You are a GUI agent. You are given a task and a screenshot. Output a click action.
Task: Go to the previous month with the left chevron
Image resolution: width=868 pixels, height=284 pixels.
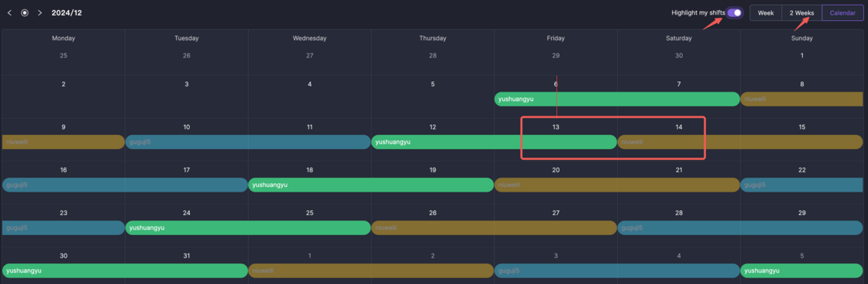pos(9,12)
